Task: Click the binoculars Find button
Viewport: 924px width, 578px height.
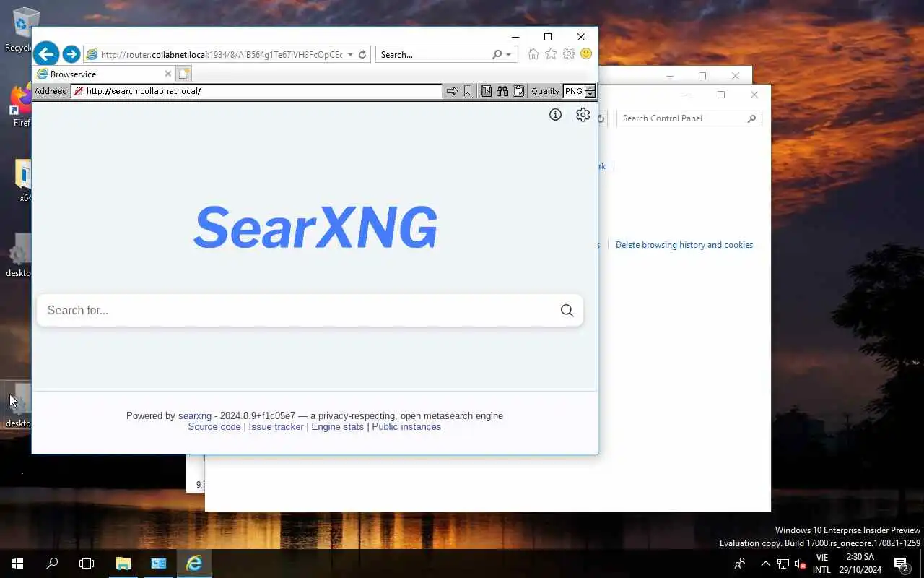Action: coord(502,91)
